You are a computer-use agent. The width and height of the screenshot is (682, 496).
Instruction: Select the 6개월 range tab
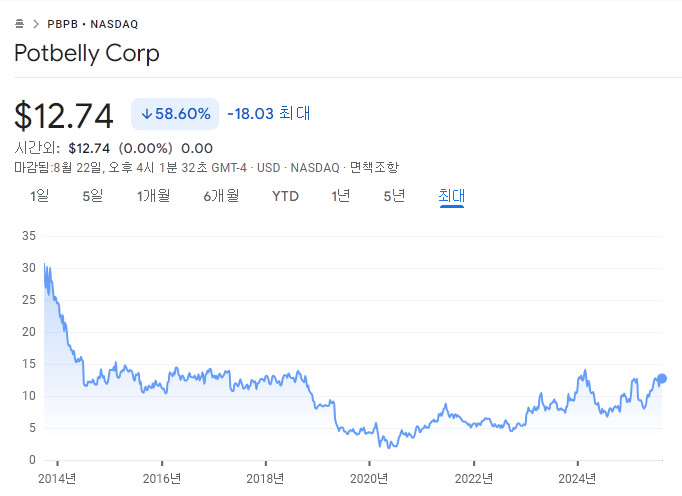click(x=221, y=196)
